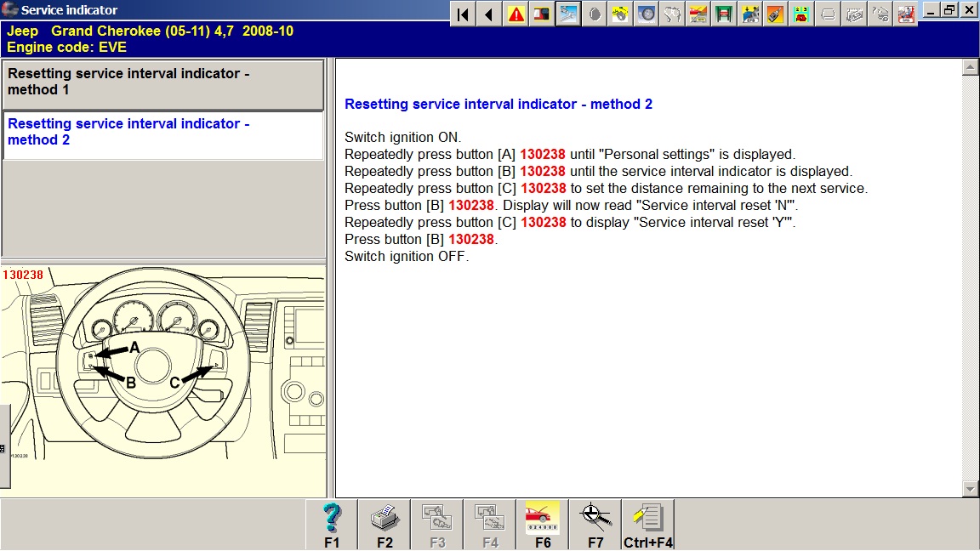Click the red warning triangle toolbar icon
This screenshot has height=551, width=980.
516,14
